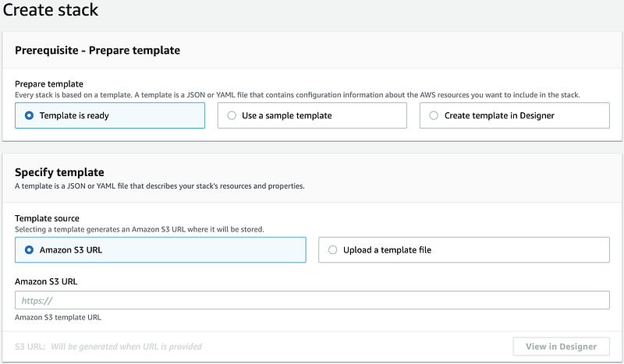Image resolution: width=624 pixels, height=364 pixels.
Task: Click the 'Template is ready' label text
Action: click(74, 116)
